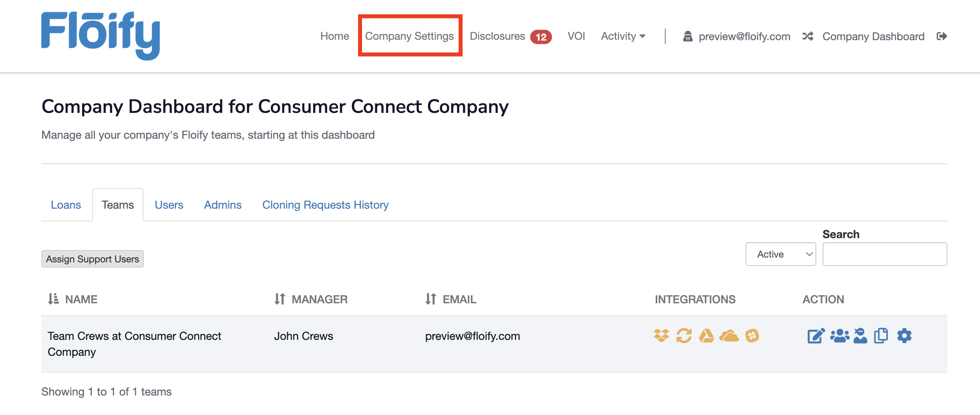This screenshot has width=980, height=415.
Task: Click the ninja impersonate user icon
Action: point(860,336)
